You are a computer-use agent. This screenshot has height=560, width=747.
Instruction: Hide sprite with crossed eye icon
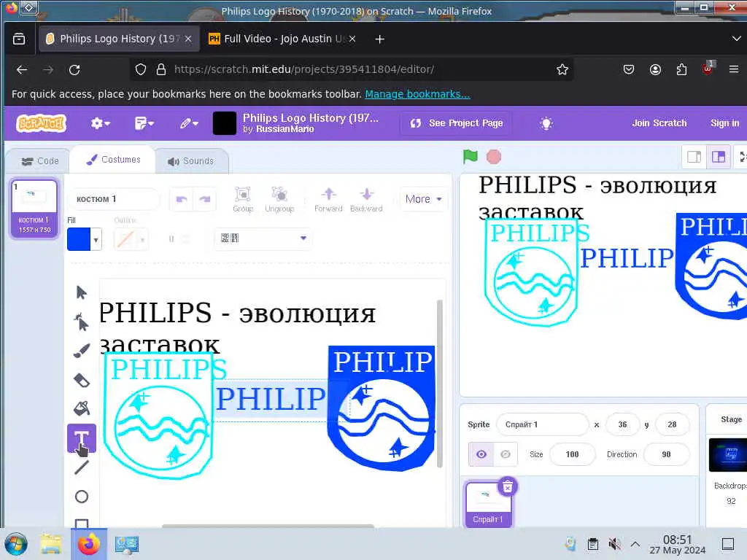[506, 454]
